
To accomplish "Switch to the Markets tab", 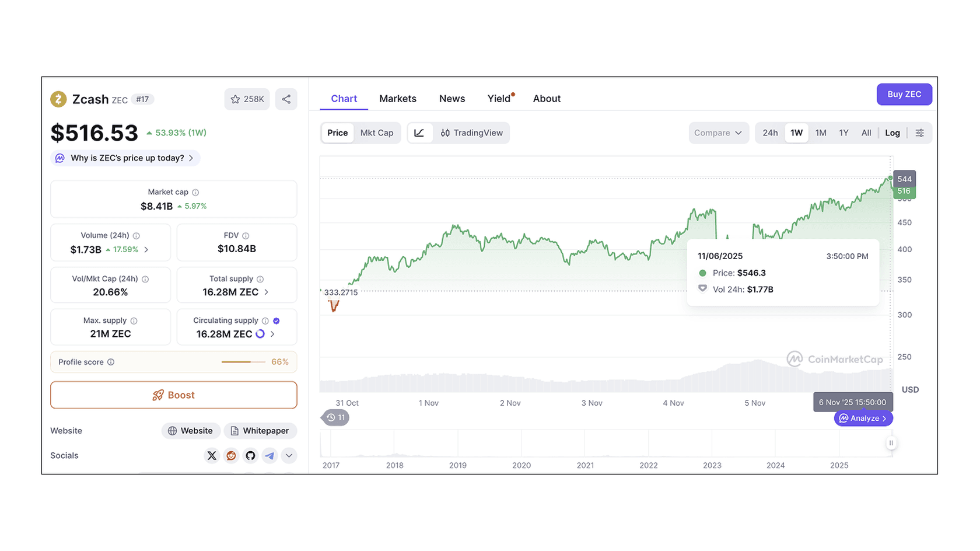I will point(397,98).
